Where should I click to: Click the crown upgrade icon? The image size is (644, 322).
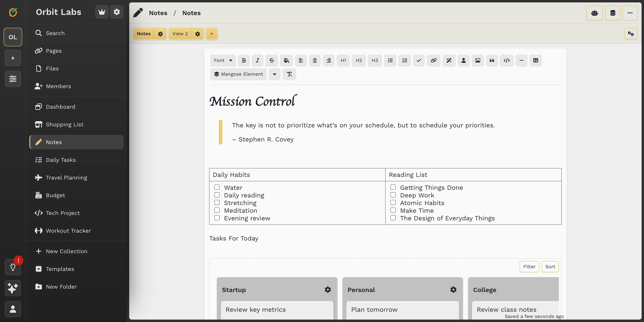point(102,12)
